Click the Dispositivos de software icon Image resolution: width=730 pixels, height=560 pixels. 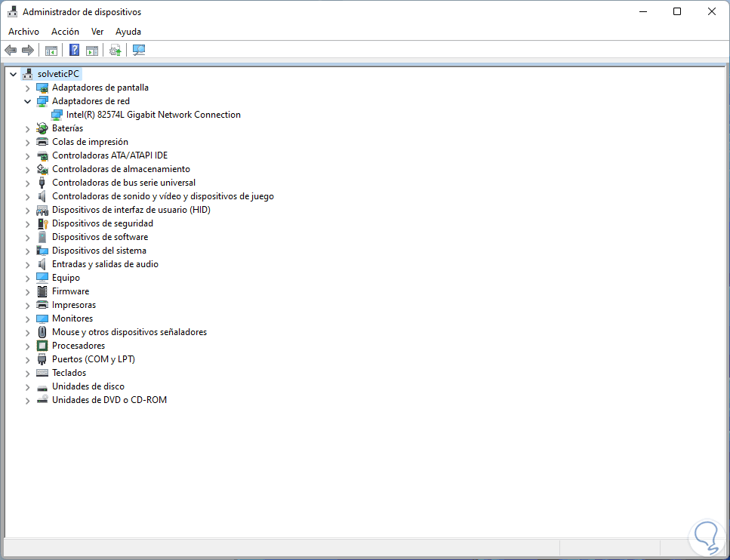[x=42, y=237]
